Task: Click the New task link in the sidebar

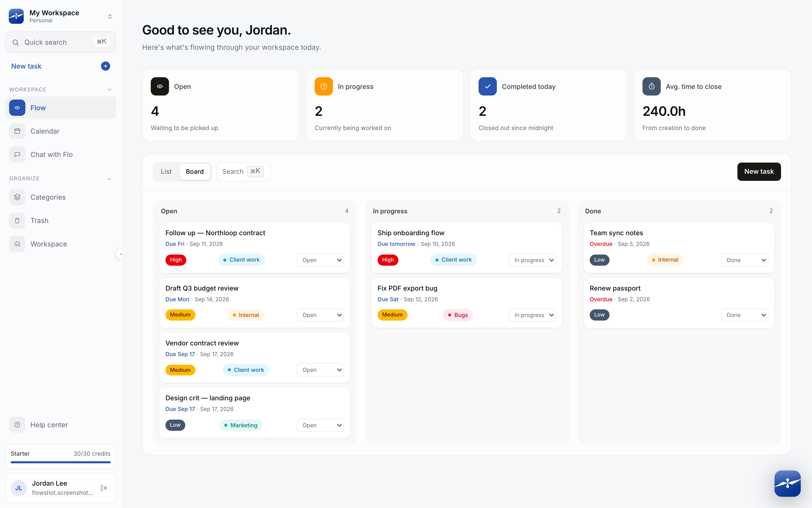Action: [x=26, y=66]
